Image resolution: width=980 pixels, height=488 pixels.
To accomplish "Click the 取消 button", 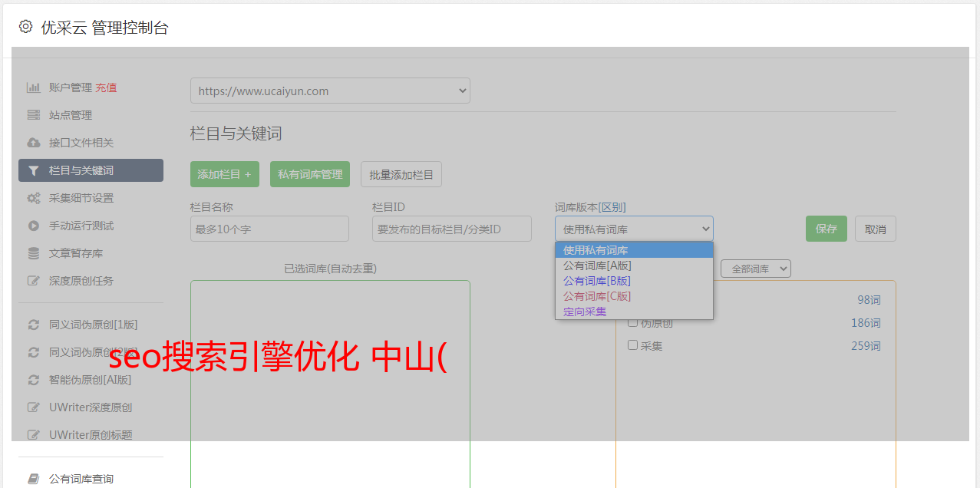I will click(876, 229).
